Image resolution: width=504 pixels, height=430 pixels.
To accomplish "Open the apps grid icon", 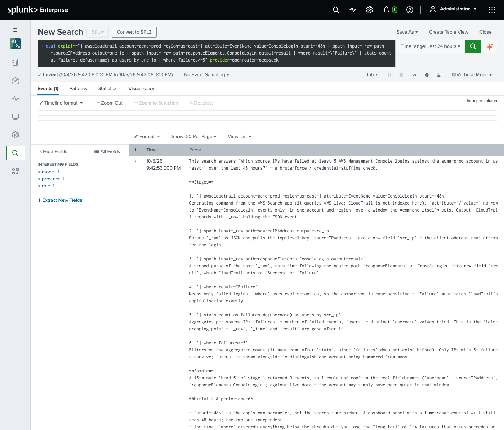I will pos(492,10).
